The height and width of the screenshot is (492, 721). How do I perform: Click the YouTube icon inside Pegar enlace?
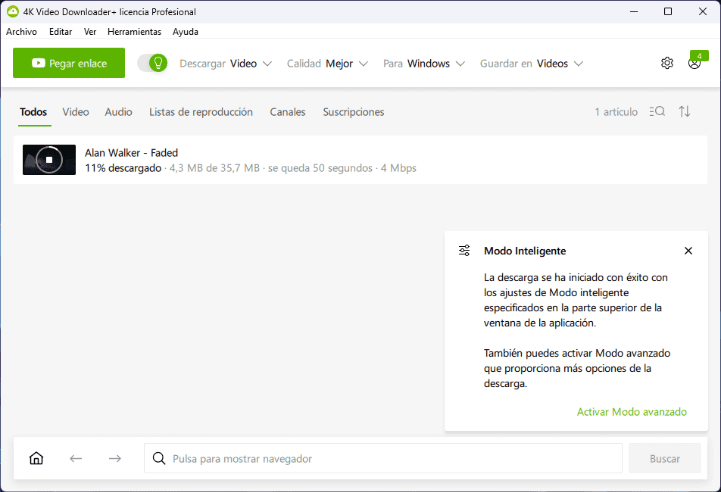pyautogui.click(x=38, y=63)
